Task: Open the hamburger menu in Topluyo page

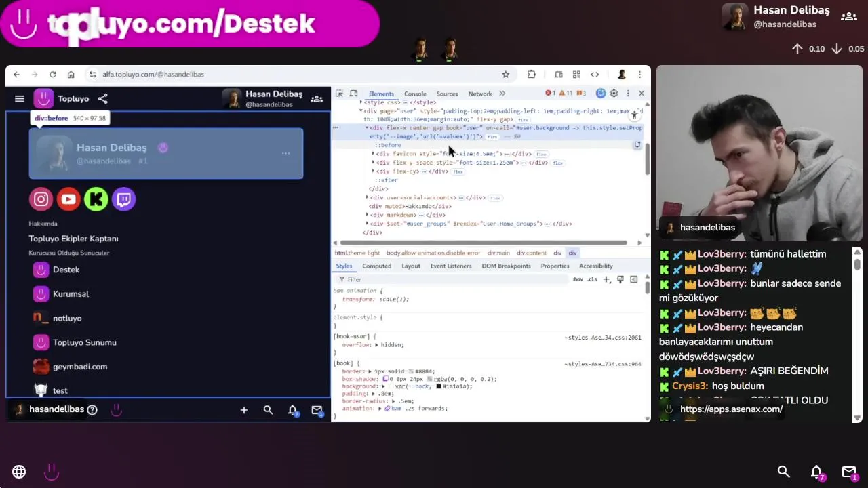Action: [x=19, y=99]
